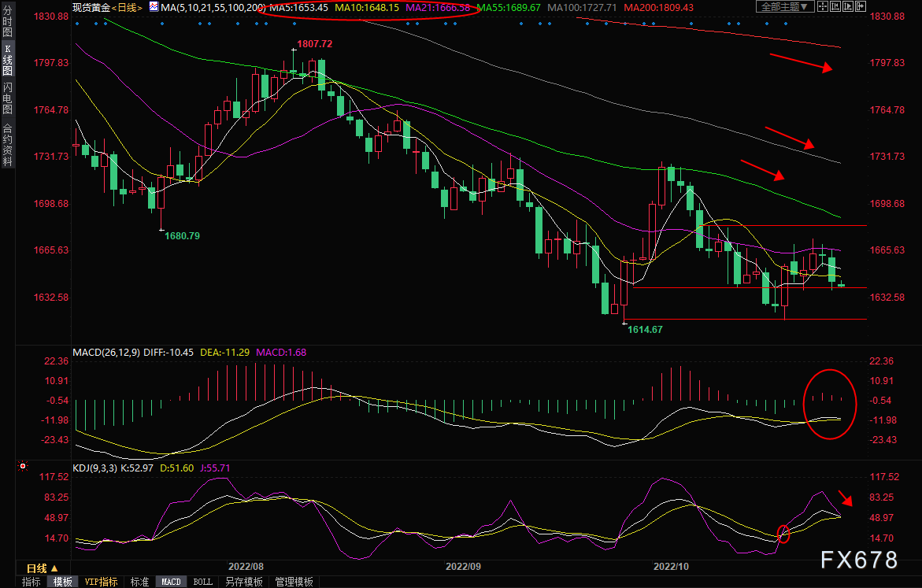Select the 标准 template option
The width and height of the screenshot is (922, 588).
pos(139,582)
